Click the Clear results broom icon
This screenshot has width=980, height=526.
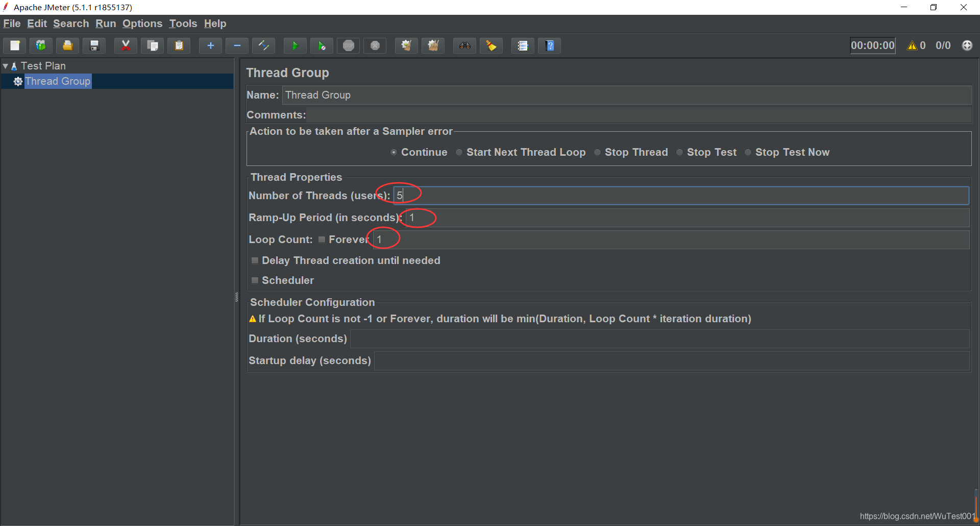406,45
